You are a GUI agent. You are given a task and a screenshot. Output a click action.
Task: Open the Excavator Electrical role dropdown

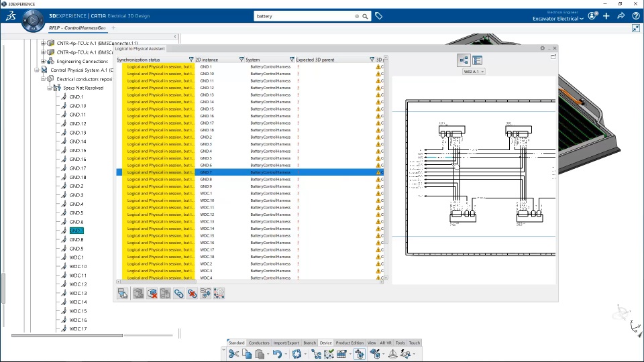pyautogui.click(x=557, y=19)
